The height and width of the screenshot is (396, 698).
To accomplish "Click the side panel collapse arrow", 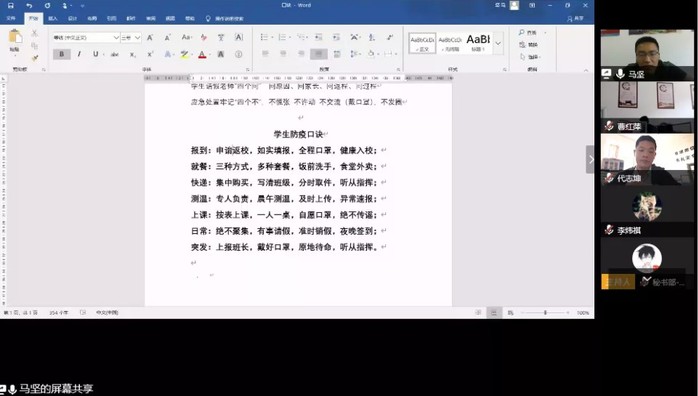I will tap(590, 159).
